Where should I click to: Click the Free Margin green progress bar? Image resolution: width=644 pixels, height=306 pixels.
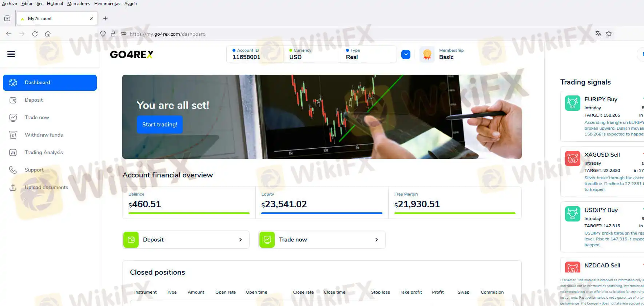coord(455,213)
